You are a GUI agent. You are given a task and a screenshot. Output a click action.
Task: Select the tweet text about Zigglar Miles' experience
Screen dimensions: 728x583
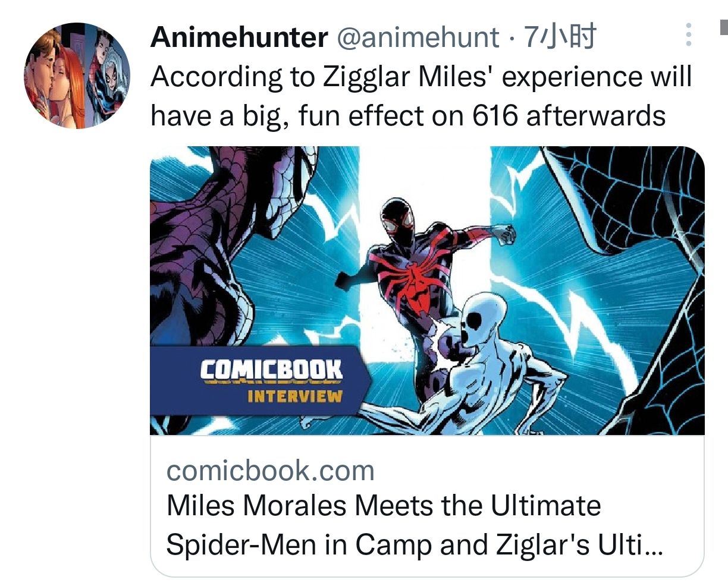[421, 96]
